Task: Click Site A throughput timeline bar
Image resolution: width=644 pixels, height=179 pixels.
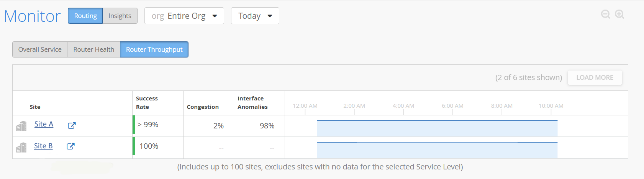Action: (x=437, y=128)
